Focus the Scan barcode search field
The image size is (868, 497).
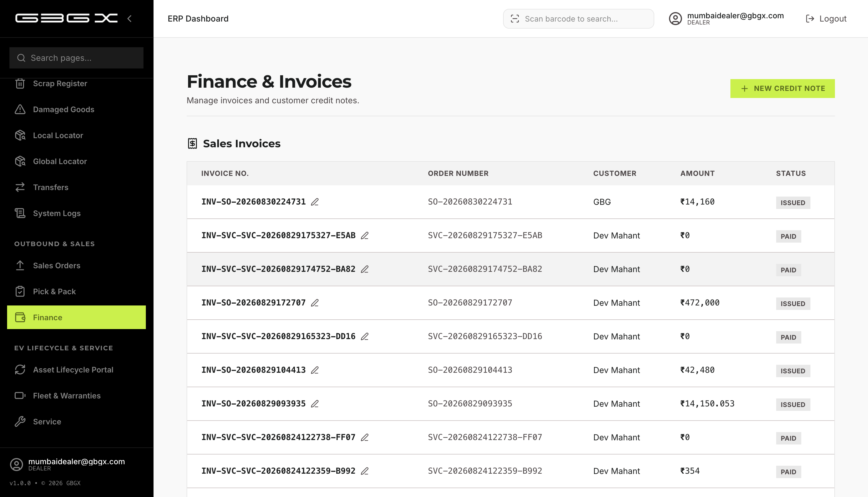click(578, 18)
